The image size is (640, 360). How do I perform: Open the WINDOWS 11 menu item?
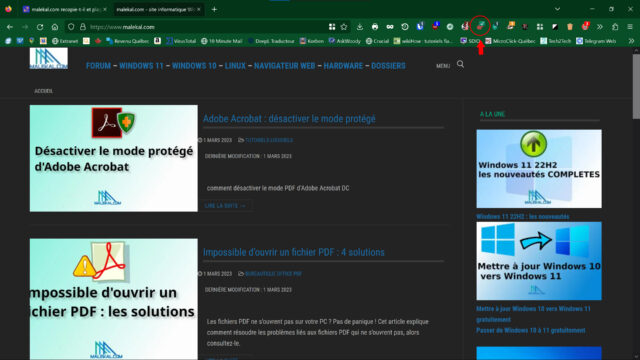point(141,66)
